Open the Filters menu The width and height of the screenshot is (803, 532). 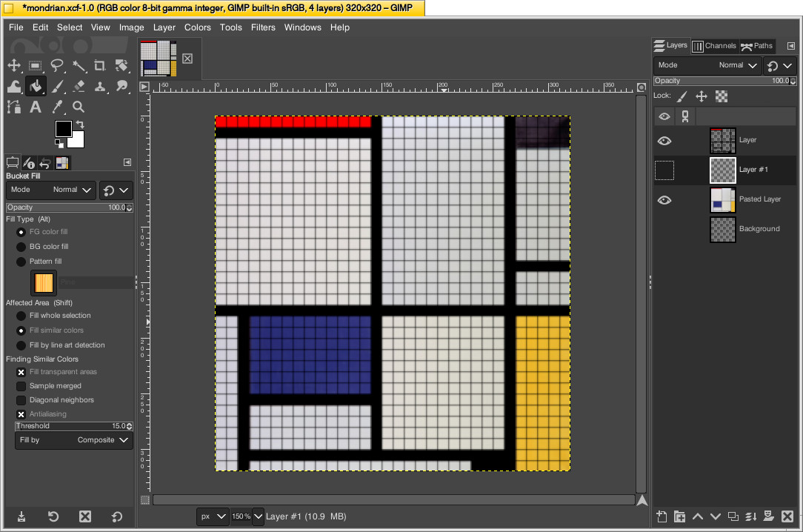tap(263, 27)
